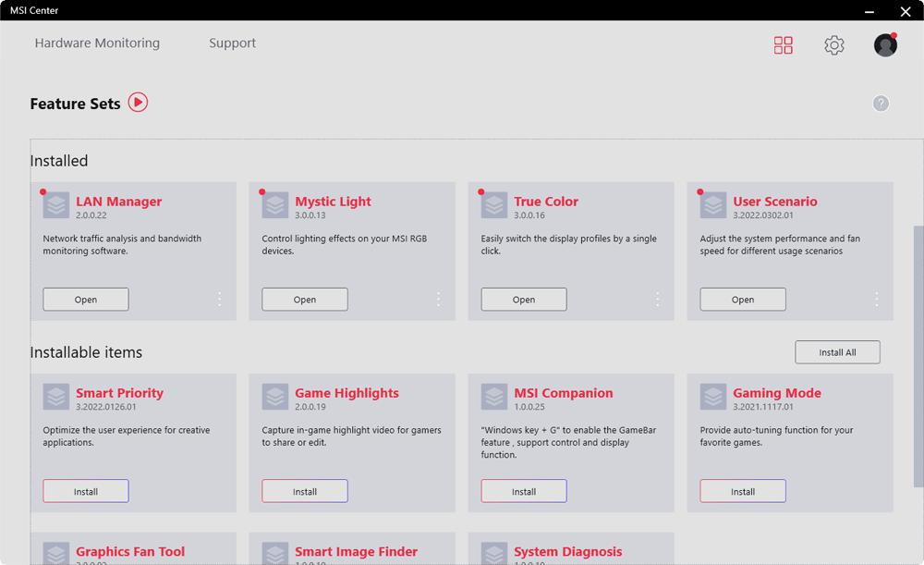Close the MSI Center window
The width and height of the screenshot is (924, 565).
[906, 11]
